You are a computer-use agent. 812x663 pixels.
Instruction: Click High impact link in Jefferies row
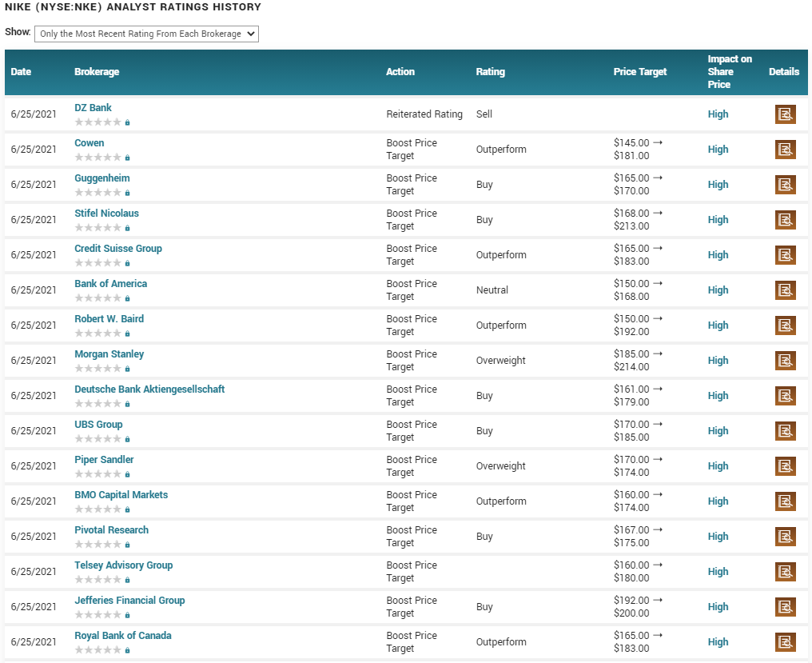(718, 607)
